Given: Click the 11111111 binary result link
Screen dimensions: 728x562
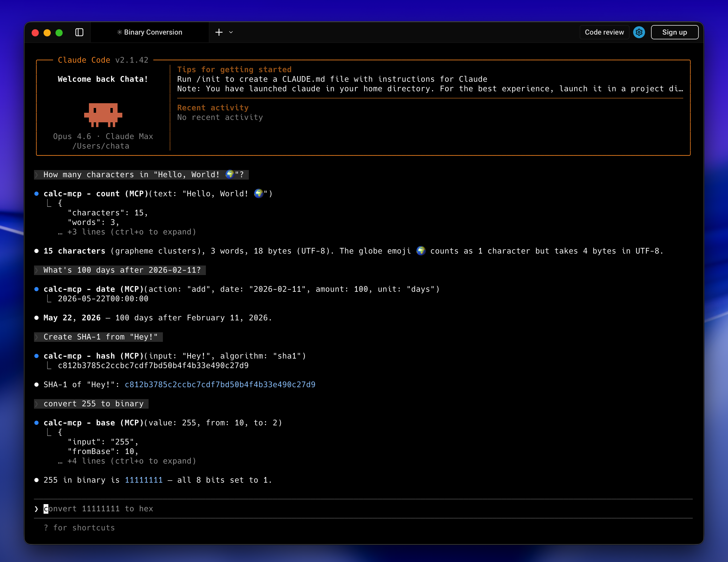Looking at the screenshot, I should pos(144,480).
